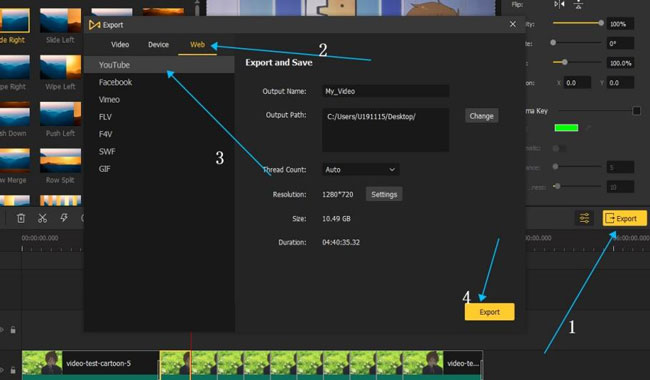Viewport: 650px width, 380px height.
Task: Click the opacity slider at 100%
Action: click(x=601, y=23)
